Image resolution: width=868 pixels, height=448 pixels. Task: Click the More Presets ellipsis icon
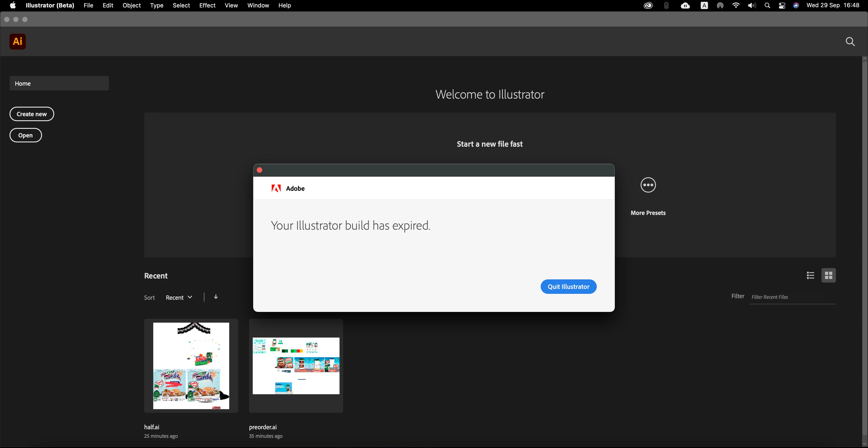coord(648,185)
